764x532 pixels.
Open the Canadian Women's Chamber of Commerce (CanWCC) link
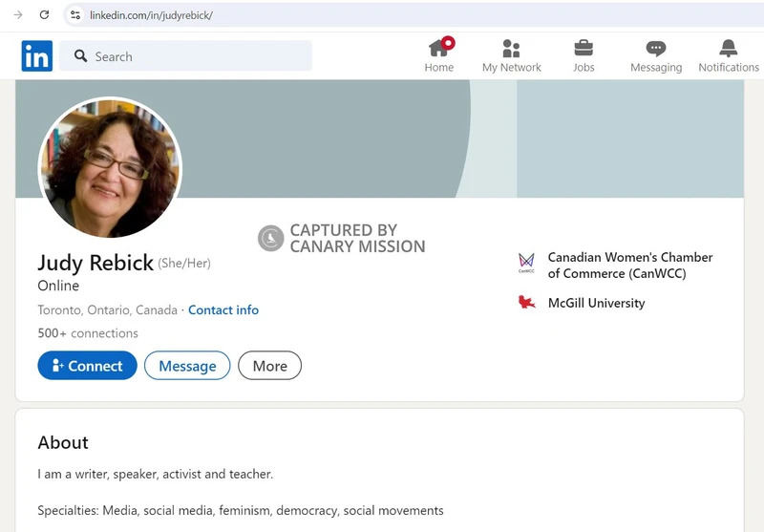coord(630,265)
